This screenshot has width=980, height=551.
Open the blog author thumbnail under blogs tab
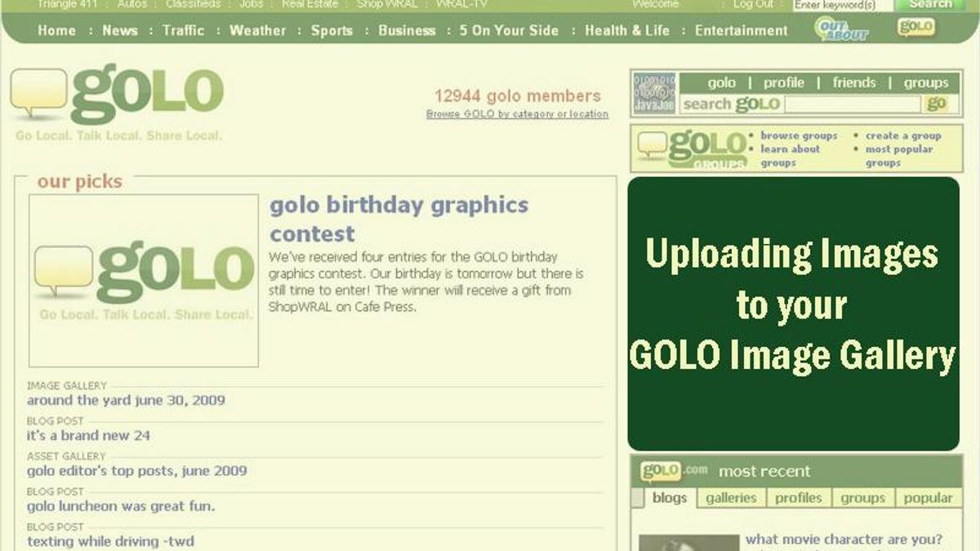point(688,543)
